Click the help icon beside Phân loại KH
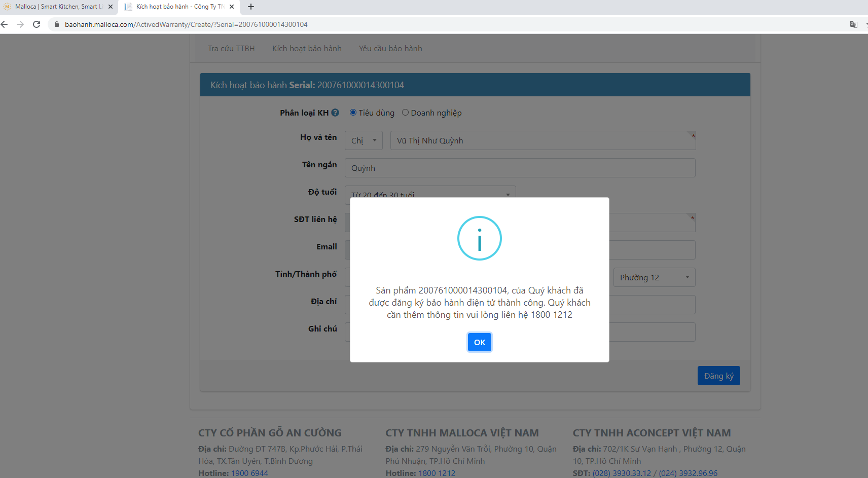Image resolution: width=868 pixels, height=478 pixels. pyautogui.click(x=335, y=113)
